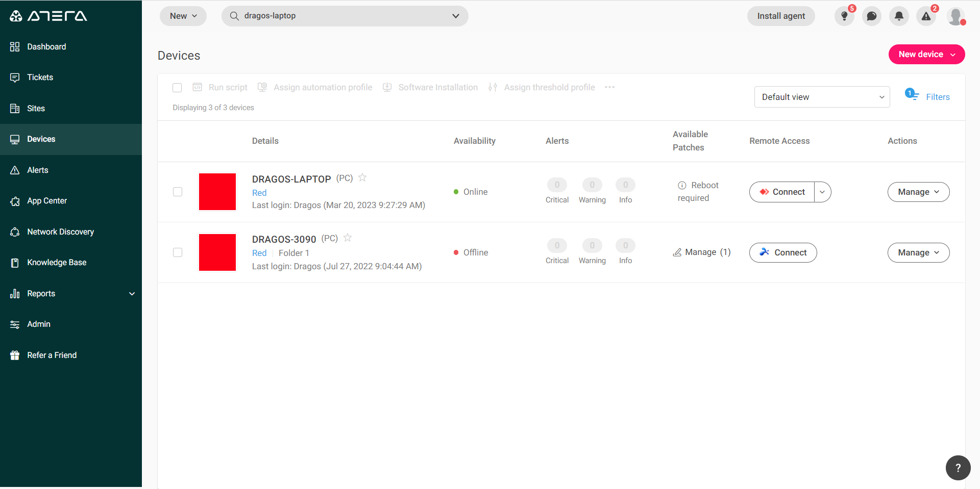Click Assign automation profile
Screen dimensions: 980x489
[x=315, y=88]
